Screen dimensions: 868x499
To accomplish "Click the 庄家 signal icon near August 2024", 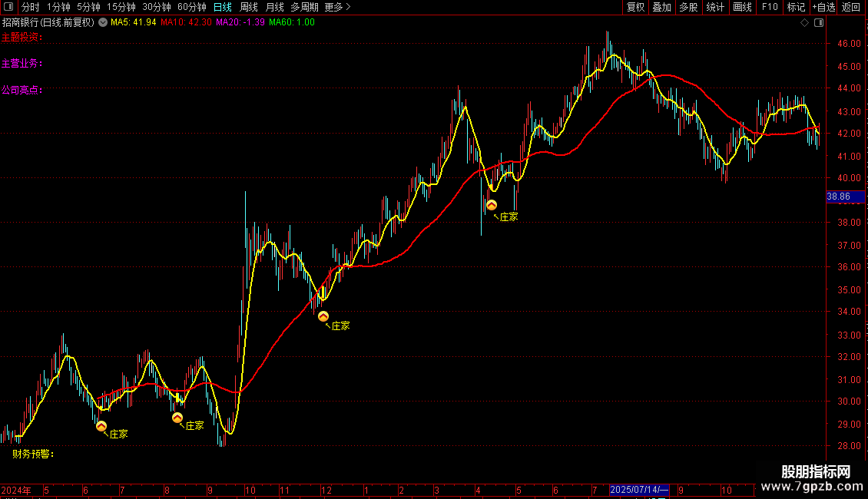I will point(177,418).
